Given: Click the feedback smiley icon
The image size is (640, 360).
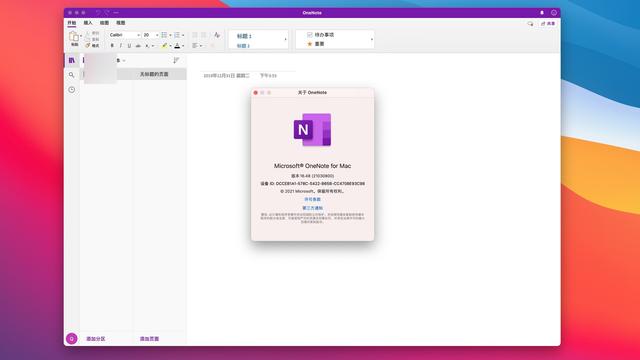Looking at the screenshot, I should [x=554, y=13].
